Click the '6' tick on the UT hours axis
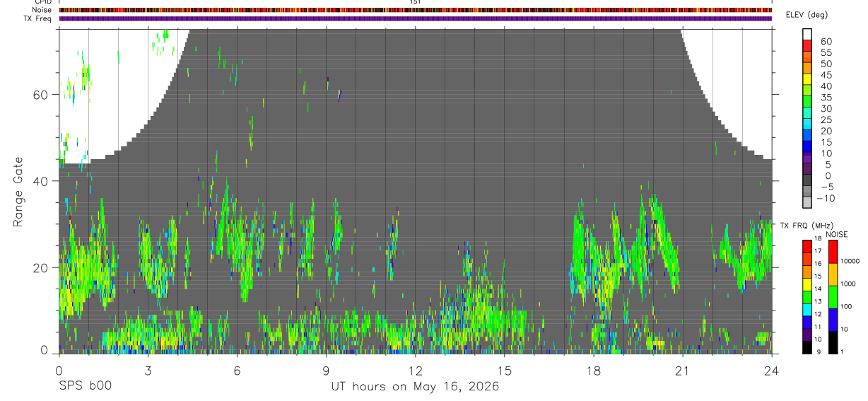The width and height of the screenshot is (868, 401). coord(237,370)
